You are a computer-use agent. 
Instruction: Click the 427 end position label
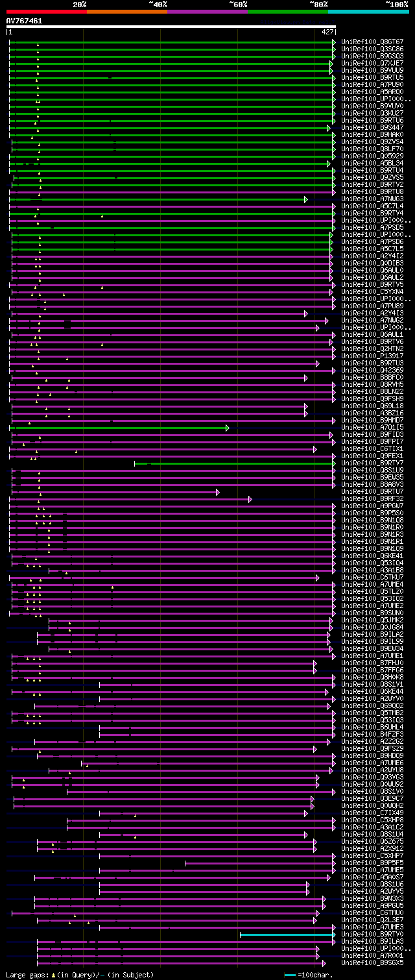click(327, 32)
